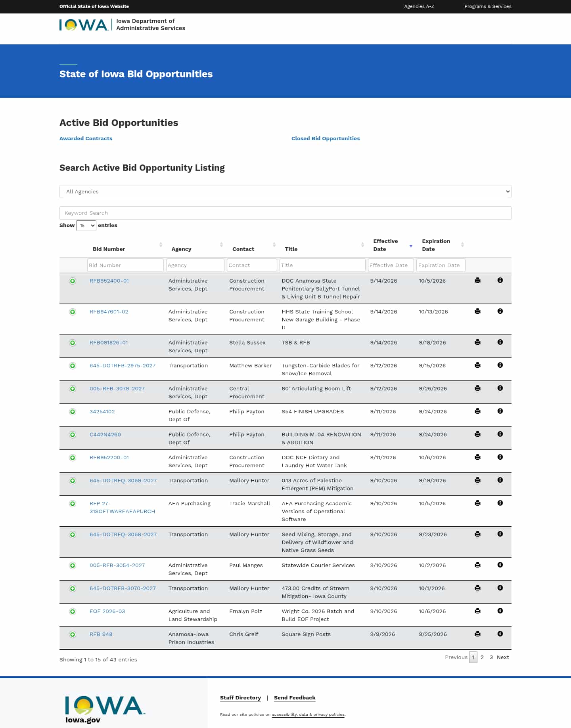This screenshot has width=571, height=728.
Task: Expand row details for RFB947601-02
Action: [73, 312]
